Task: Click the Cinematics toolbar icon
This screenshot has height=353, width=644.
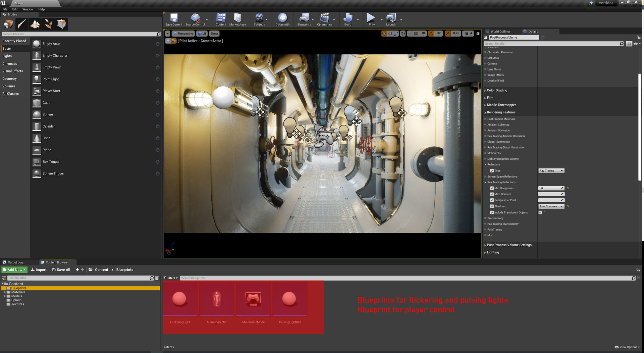Action: (x=324, y=19)
